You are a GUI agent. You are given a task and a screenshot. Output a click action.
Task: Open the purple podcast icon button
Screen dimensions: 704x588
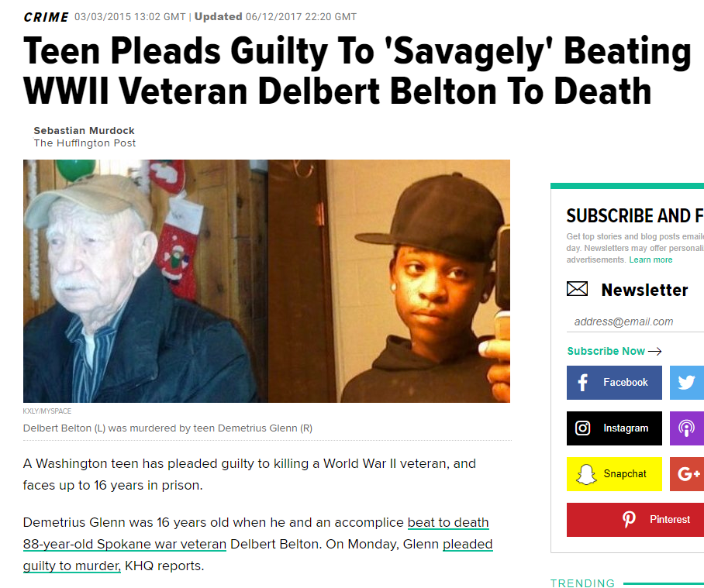click(686, 428)
